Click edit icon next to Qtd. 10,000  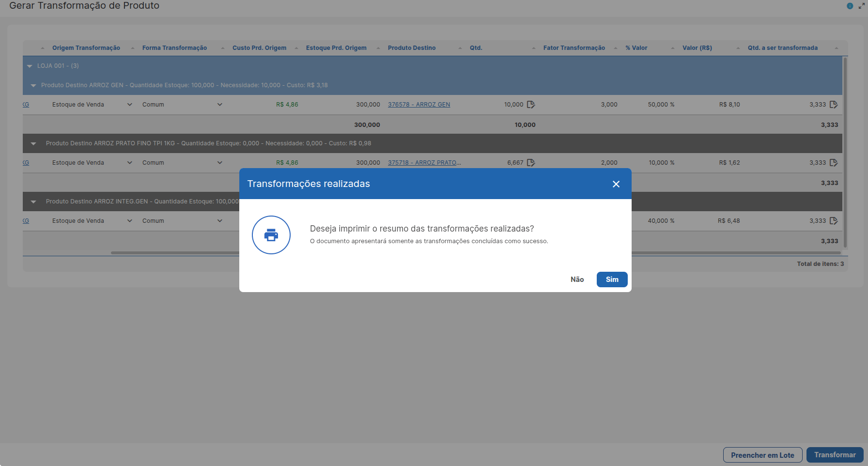pyautogui.click(x=531, y=105)
